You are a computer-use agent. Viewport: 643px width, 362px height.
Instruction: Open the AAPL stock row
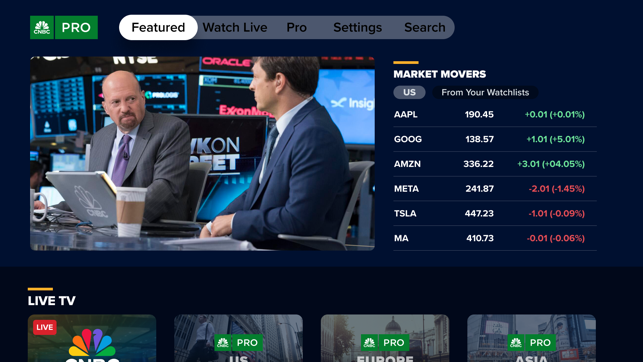pyautogui.click(x=495, y=114)
